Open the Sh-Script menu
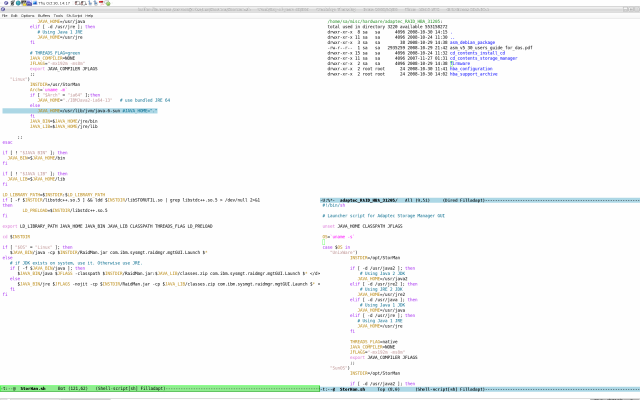 [74, 16]
